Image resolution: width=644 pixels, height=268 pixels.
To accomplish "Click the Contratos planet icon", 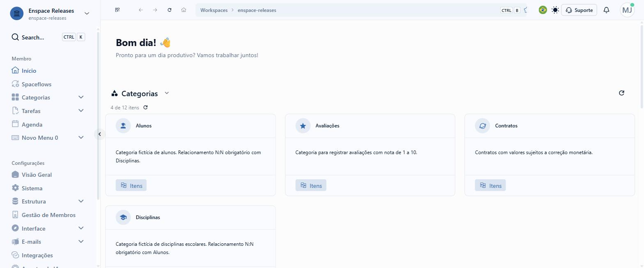I will click(483, 126).
